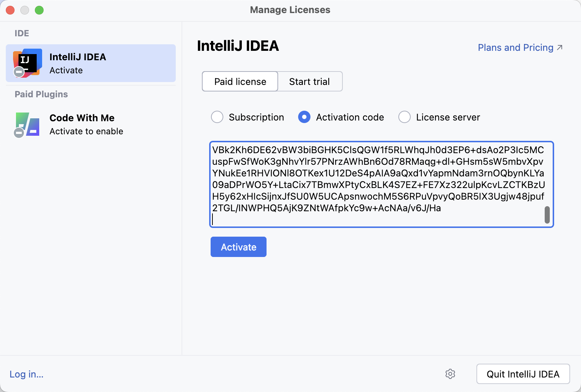581x392 pixels.
Task: Select the Paid license tab
Action: tap(240, 81)
